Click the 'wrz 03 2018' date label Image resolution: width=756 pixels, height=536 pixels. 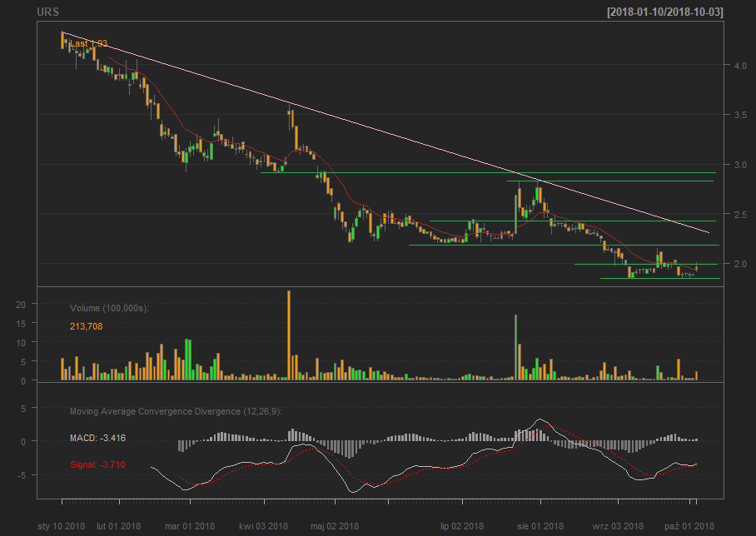618,526
